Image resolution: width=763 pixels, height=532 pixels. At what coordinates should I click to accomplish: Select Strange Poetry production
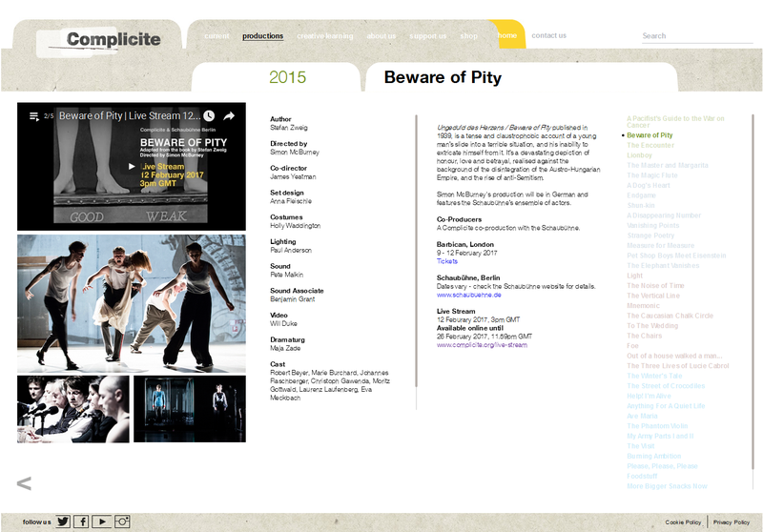[x=650, y=235]
